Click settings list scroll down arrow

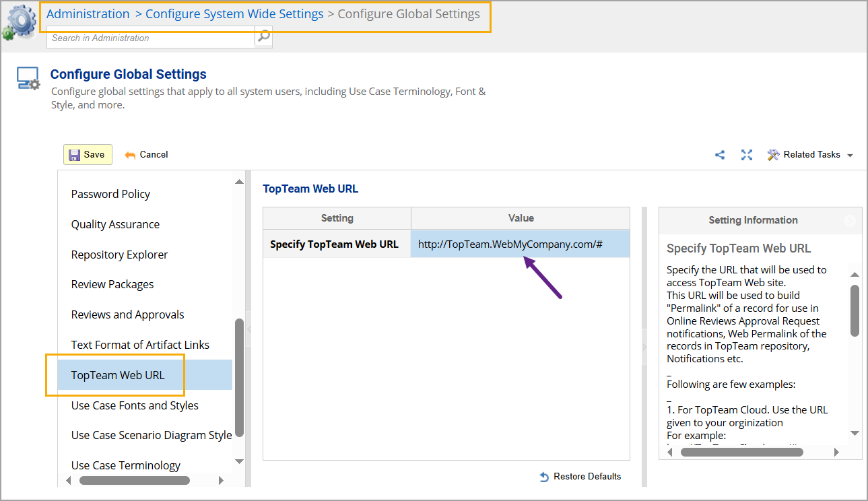[239, 461]
